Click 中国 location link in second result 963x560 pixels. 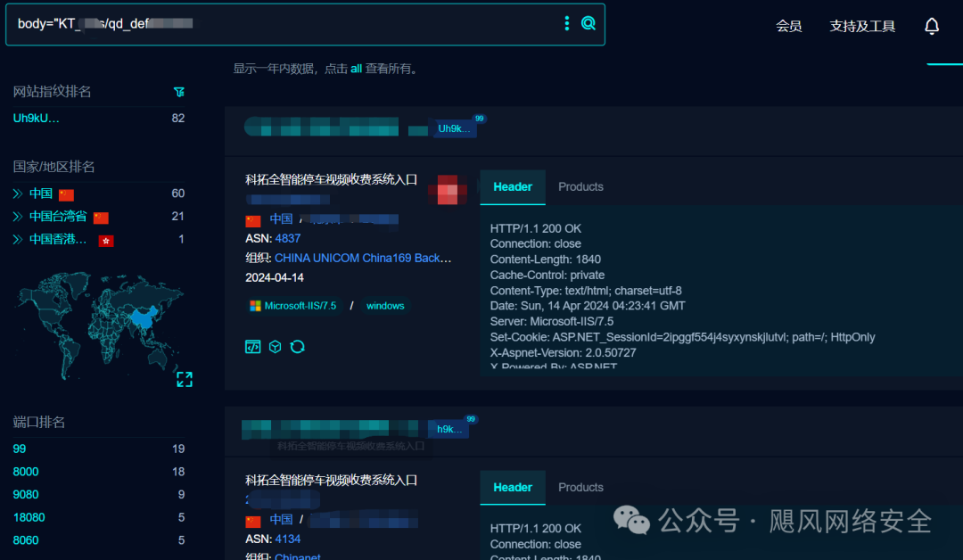281,520
